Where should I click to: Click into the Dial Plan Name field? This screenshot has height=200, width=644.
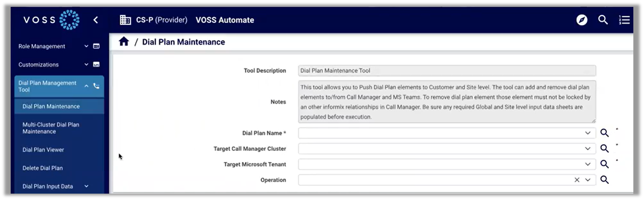click(447, 133)
